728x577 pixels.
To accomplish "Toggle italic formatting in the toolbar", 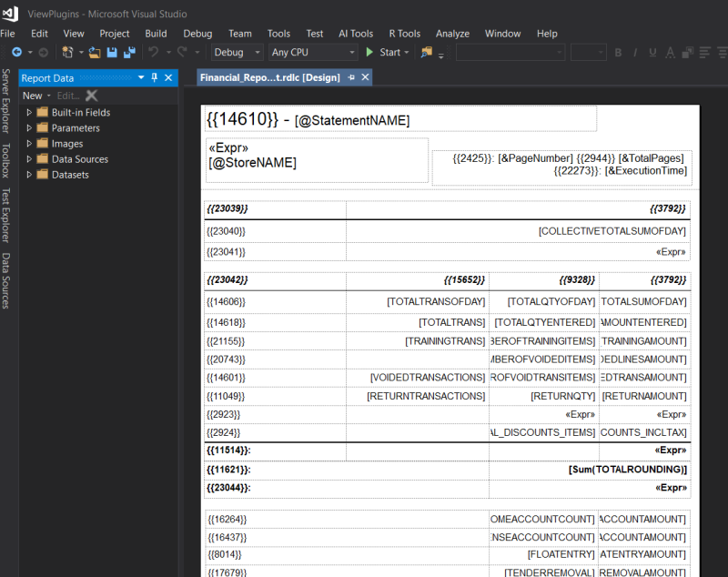I will click(x=634, y=53).
